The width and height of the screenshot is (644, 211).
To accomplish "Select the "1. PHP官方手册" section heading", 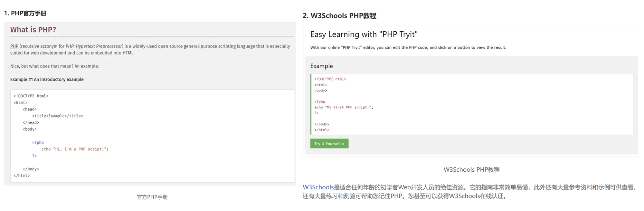I will click(x=25, y=13).
